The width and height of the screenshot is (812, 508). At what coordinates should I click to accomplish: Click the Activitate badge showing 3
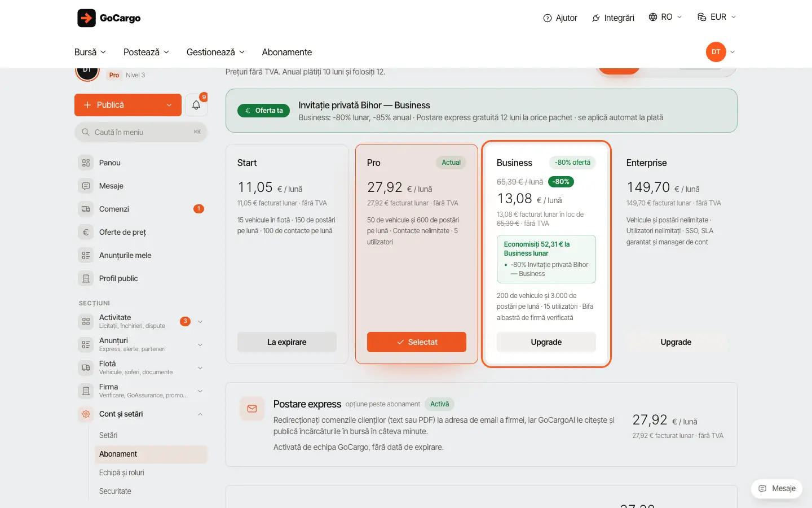click(x=185, y=321)
